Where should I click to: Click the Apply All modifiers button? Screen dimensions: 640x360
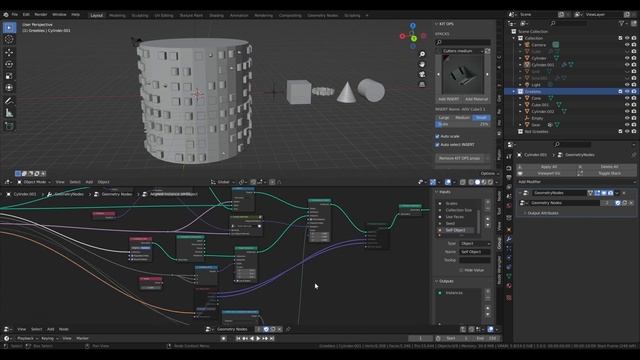[x=548, y=167]
